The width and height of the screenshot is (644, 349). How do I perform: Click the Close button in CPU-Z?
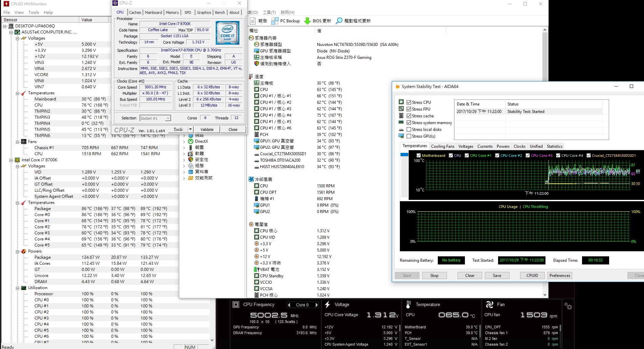[x=233, y=129]
